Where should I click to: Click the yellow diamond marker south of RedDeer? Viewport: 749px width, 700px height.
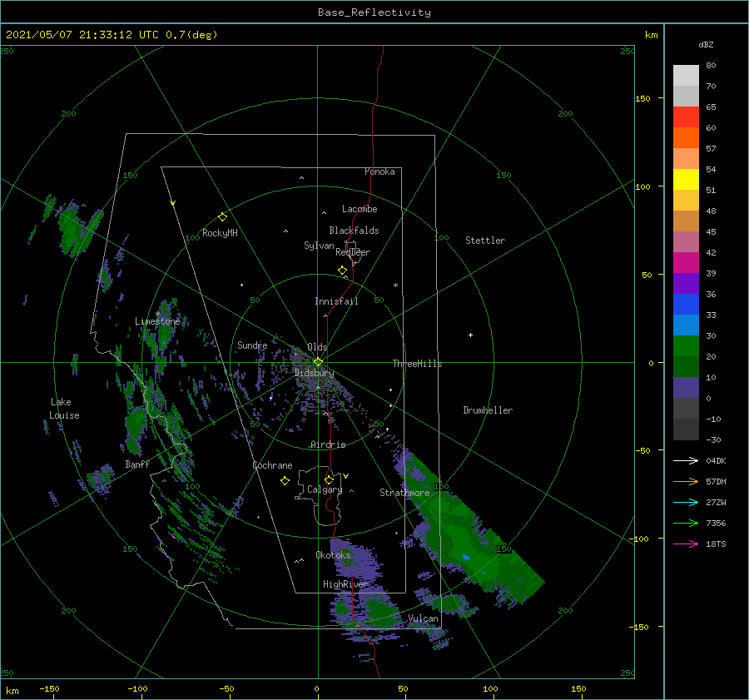pyautogui.click(x=343, y=271)
